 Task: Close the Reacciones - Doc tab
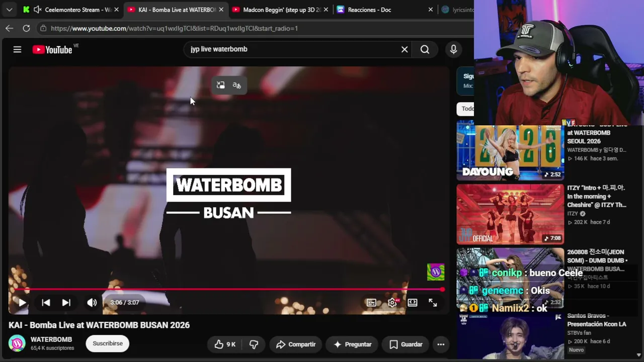tap(430, 10)
